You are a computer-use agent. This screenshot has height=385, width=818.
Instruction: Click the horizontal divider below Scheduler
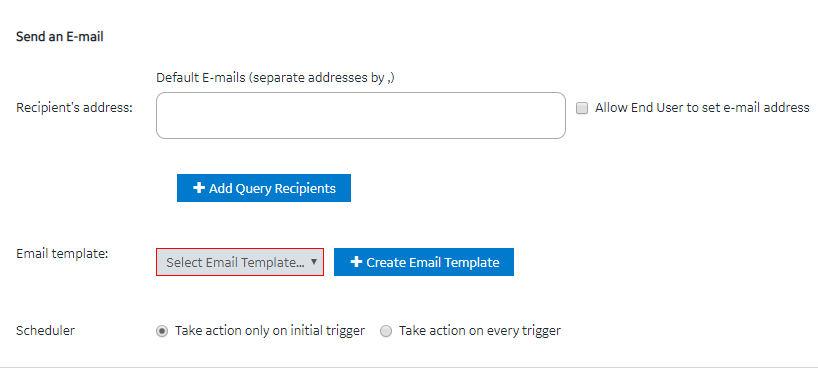click(x=409, y=367)
